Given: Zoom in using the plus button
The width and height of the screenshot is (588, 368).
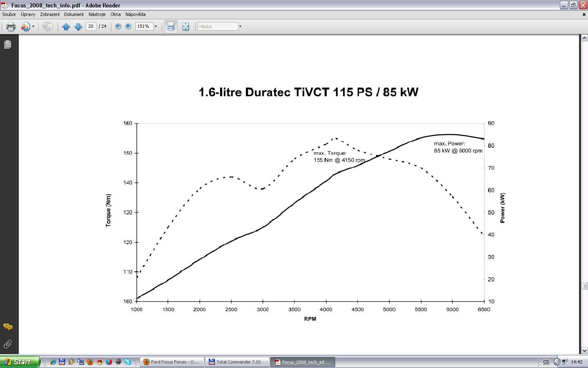Looking at the screenshot, I should (128, 26).
